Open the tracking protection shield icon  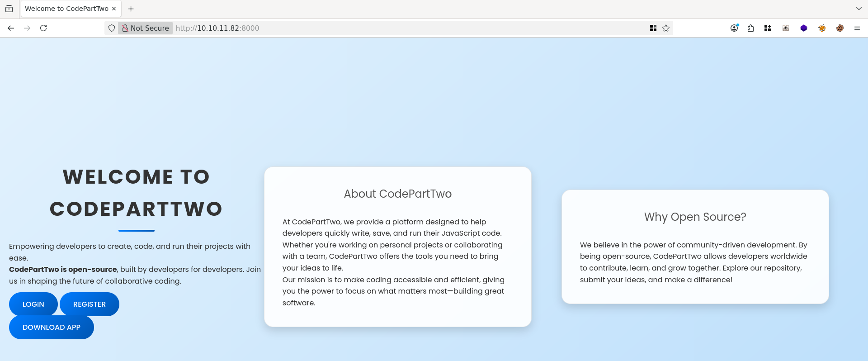click(x=112, y=28)
